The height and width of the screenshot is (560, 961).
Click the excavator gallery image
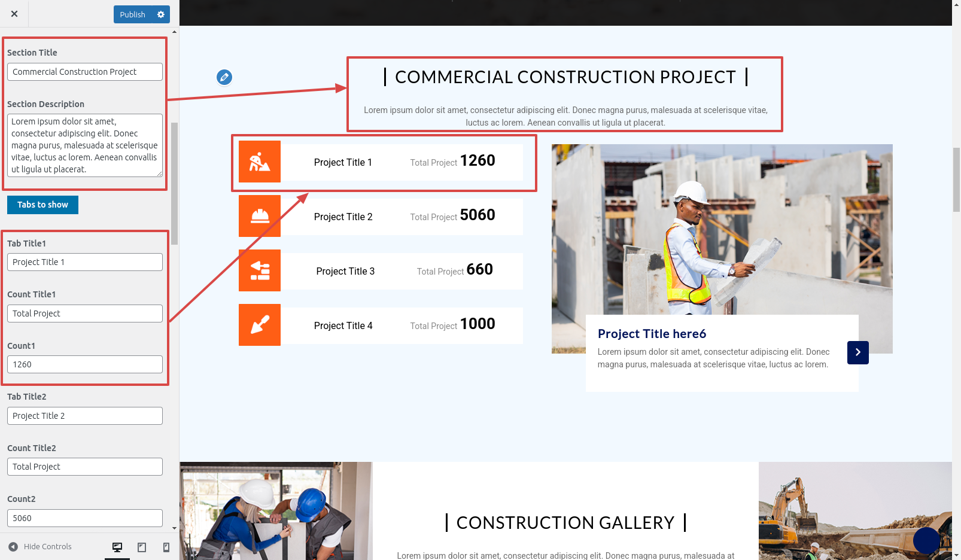point(855,511)
